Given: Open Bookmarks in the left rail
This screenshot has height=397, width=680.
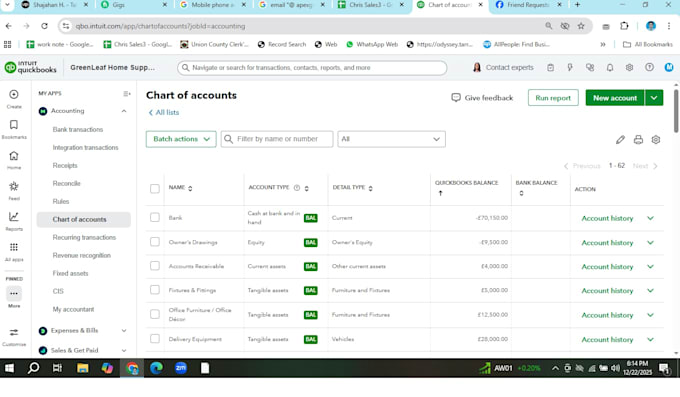Looking at the screenshot, I should 14,125.
